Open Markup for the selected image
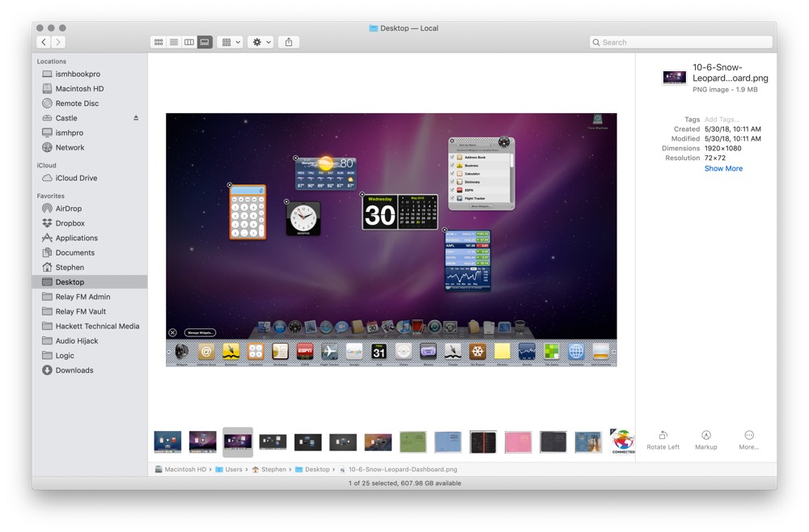The height and width of the screenshot is (532, 809). click(705, 441)
